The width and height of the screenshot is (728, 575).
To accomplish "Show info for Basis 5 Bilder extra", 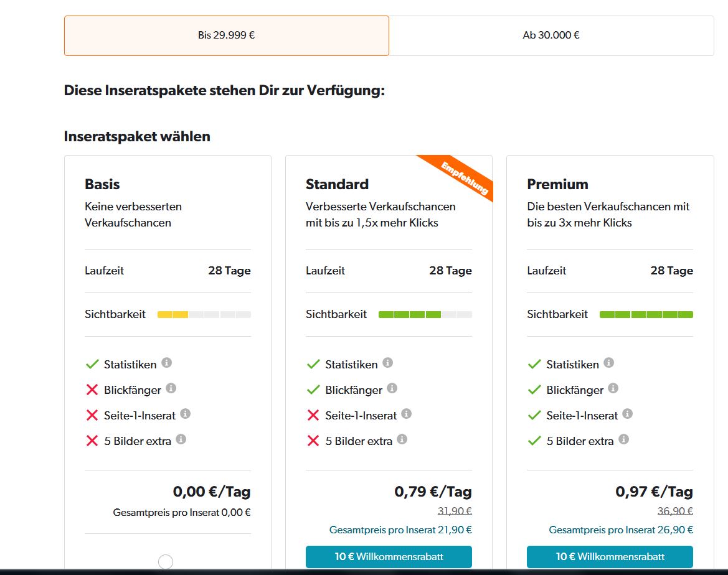I will tap(181, 439).
